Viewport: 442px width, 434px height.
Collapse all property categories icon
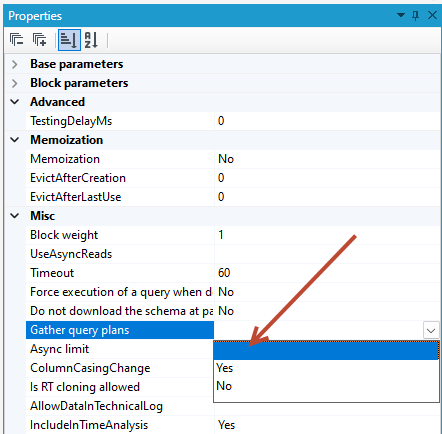coord(16,40)
